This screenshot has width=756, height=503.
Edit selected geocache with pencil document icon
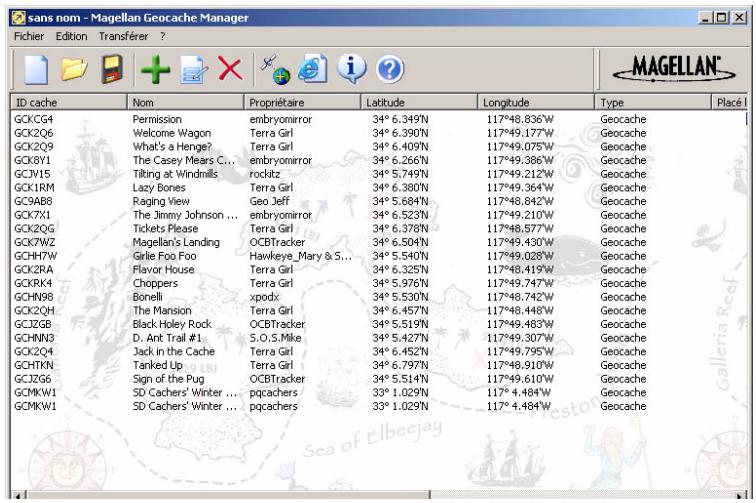(x=194, y=70)
